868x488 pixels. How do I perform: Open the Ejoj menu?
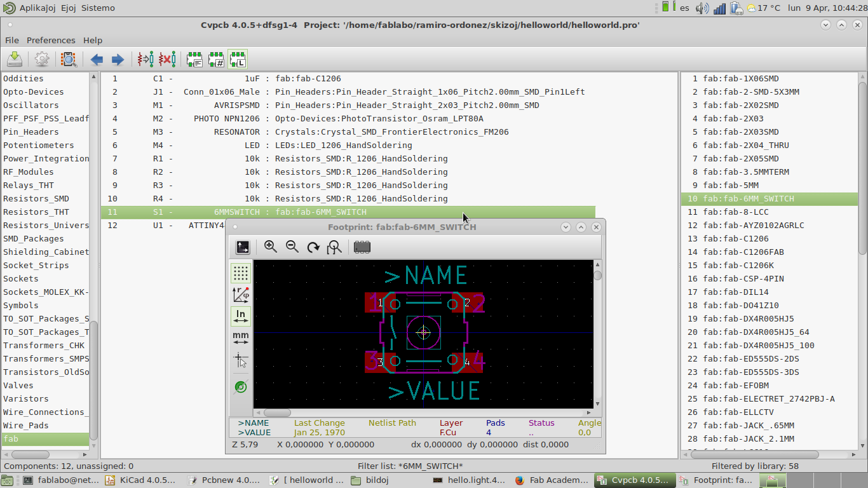coord(69,8)
